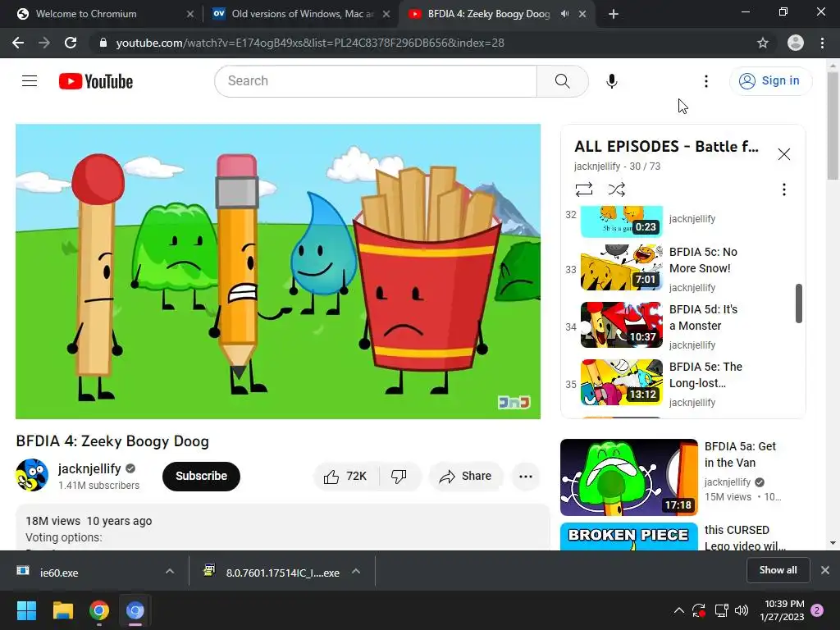840x630 pixels.
Task: Open jacknjellify link under 5c: No More Snow!
Action: pos(692,288)
